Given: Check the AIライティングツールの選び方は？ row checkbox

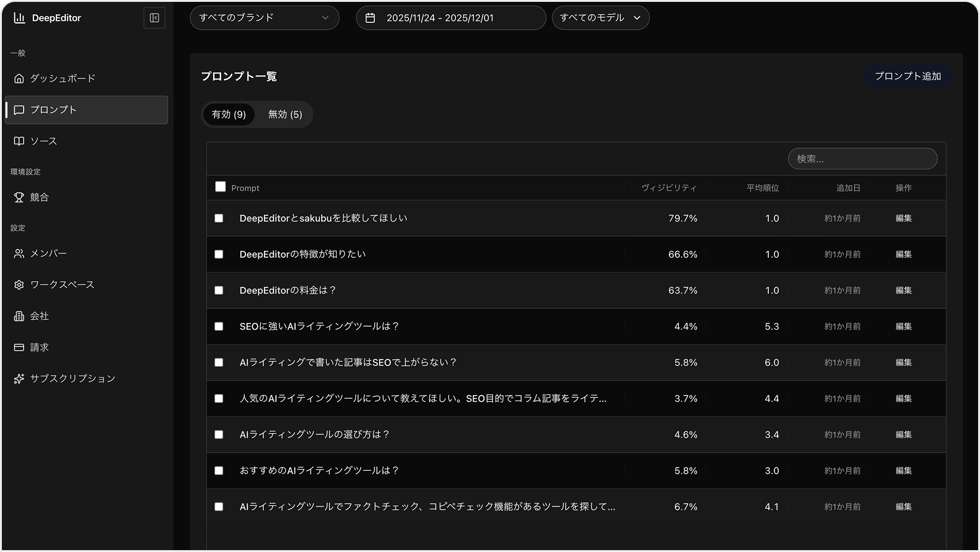Looking at the screenshot, I should (219, 435).
